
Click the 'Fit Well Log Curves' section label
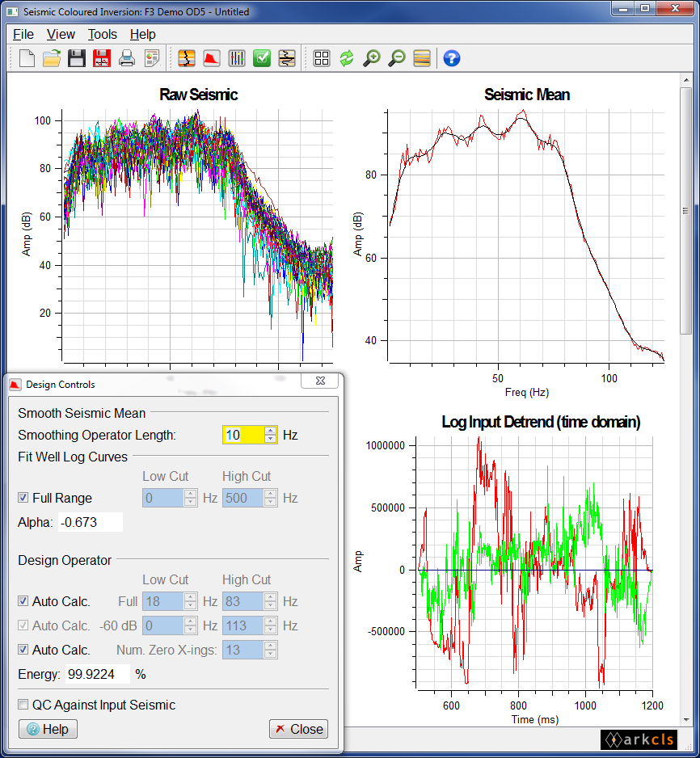(x=73, y=457)
